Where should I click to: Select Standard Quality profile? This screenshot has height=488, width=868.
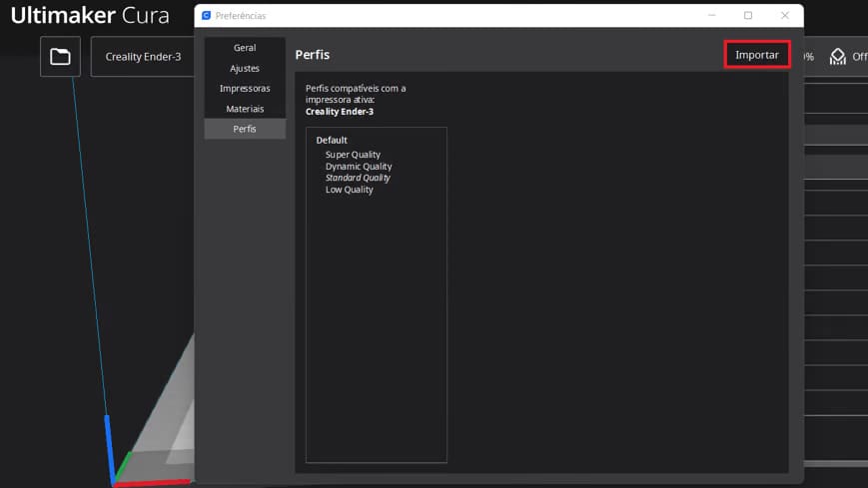coord(358,178)
